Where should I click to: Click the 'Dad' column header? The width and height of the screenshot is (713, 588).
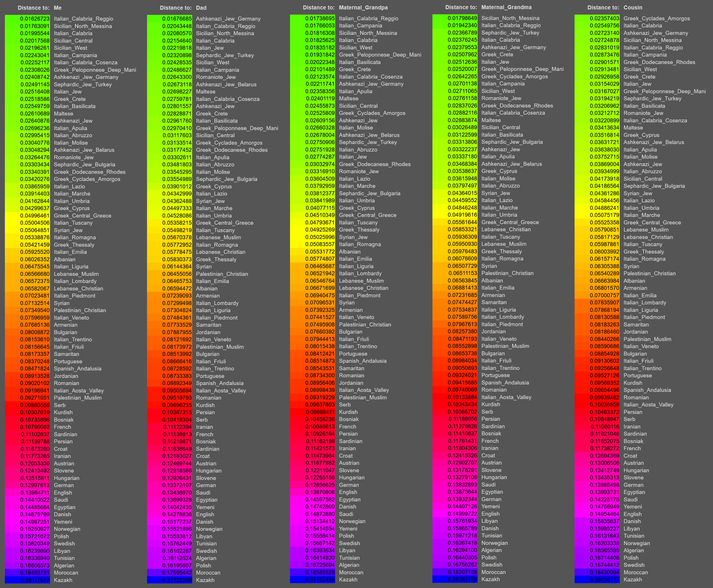[201, 8]
